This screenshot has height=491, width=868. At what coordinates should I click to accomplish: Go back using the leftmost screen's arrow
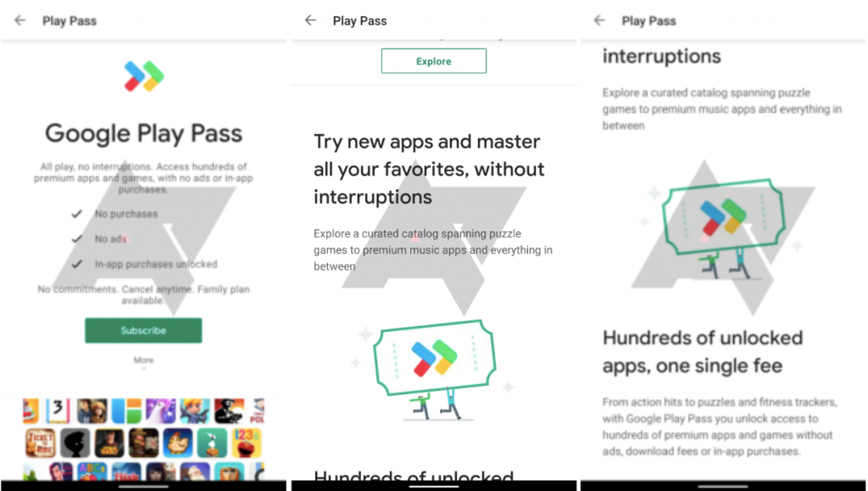20,20
